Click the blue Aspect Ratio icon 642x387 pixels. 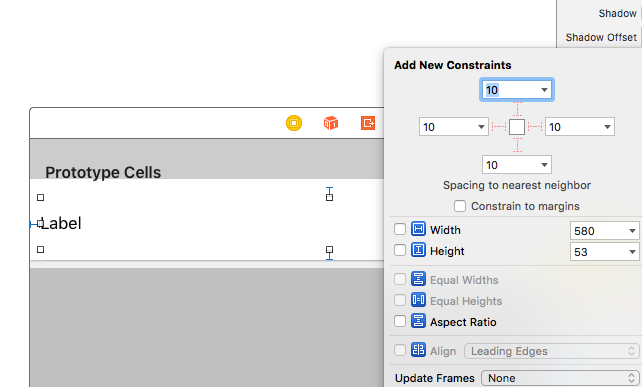coord(418,321)
